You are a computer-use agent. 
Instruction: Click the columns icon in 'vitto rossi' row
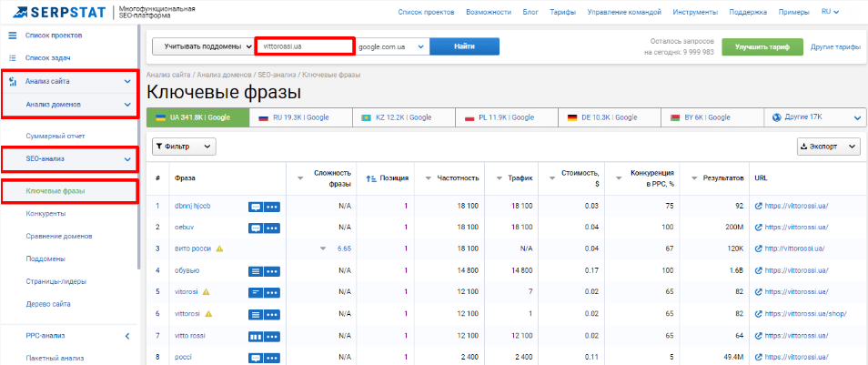coord(256,336)
